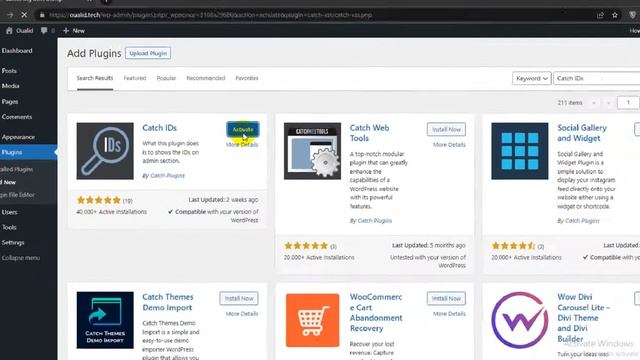Click the '211 items' count text

pyautogui.click(x=570, y=102)
